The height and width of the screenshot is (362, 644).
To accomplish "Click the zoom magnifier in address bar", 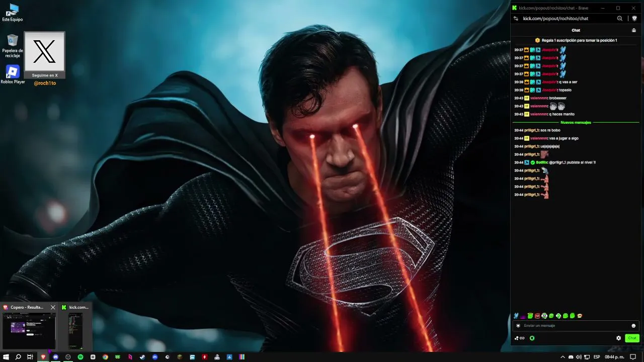I will (620, 19).
